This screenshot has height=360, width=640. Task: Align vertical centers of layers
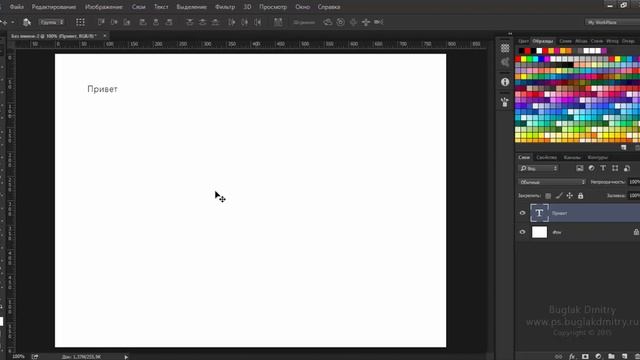click(114, 22)
